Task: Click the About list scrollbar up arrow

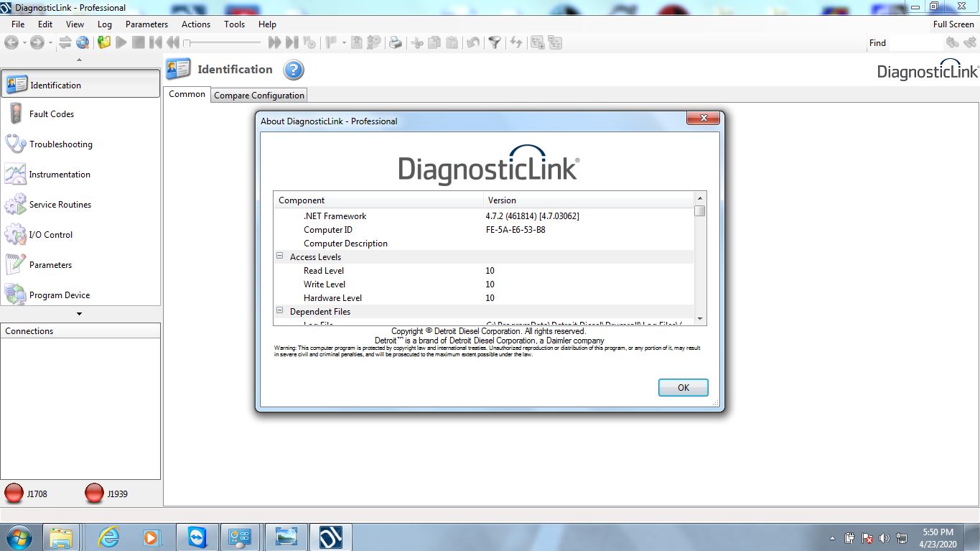Action: [x=700, y=198]
